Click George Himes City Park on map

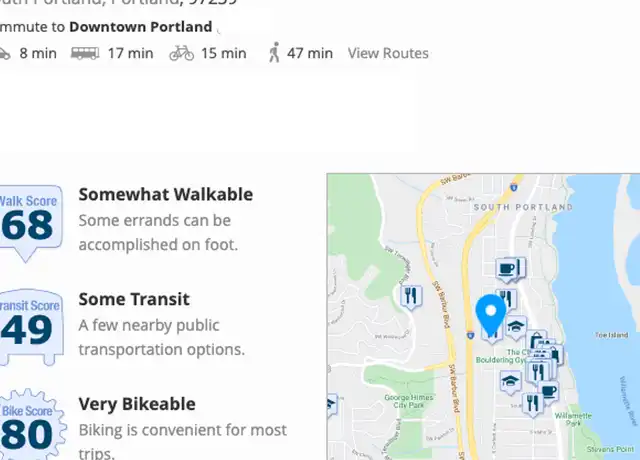(x=408, y=401)
